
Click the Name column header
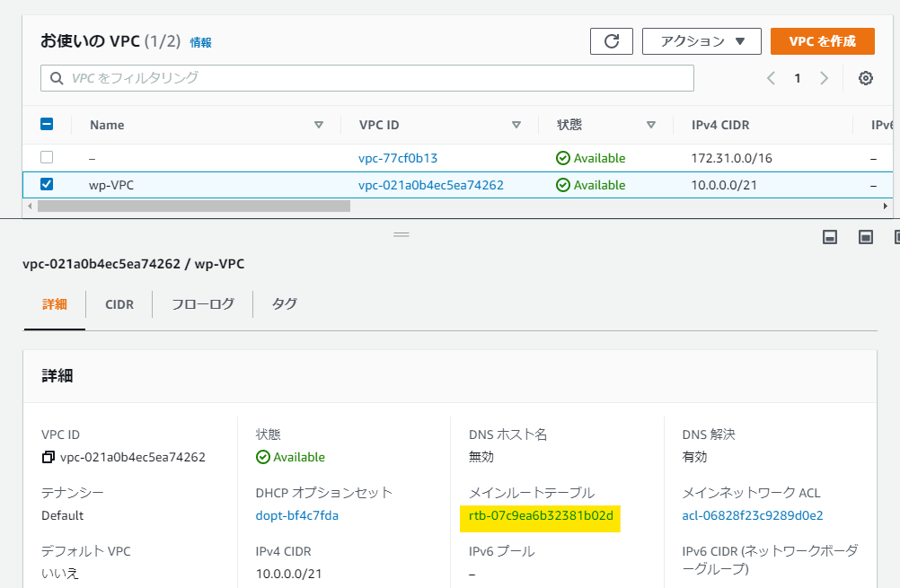coord(107,125)
